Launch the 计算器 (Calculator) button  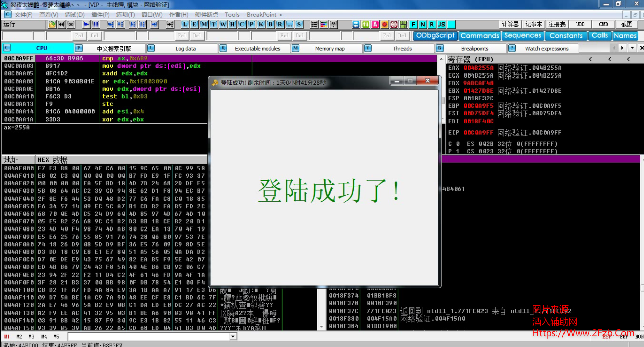click(510, 23)
